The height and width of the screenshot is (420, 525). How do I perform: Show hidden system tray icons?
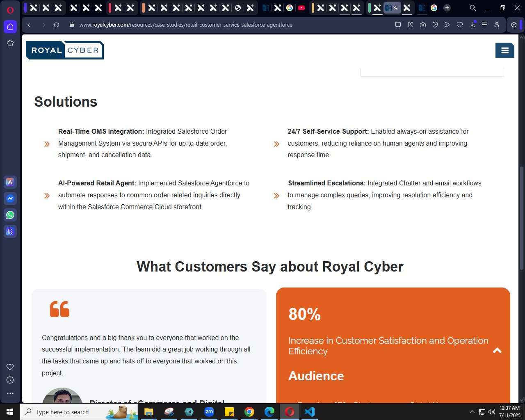(x=472, y=412)
